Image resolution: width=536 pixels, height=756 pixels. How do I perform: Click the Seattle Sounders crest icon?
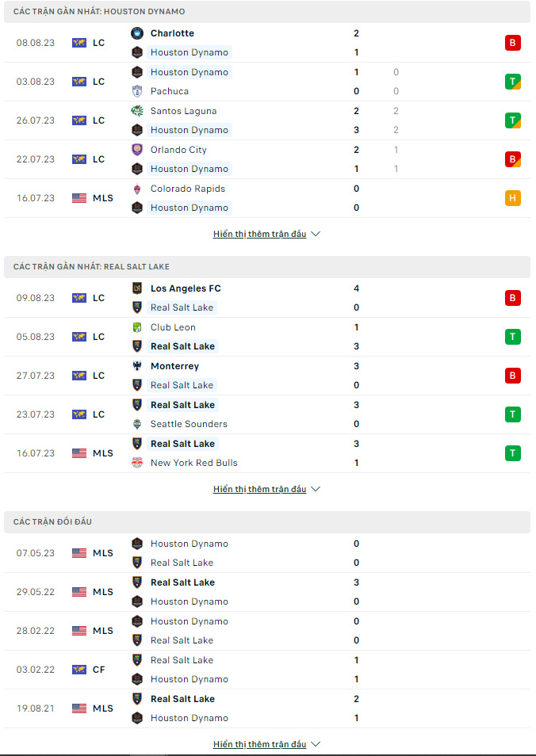(137, 424)
